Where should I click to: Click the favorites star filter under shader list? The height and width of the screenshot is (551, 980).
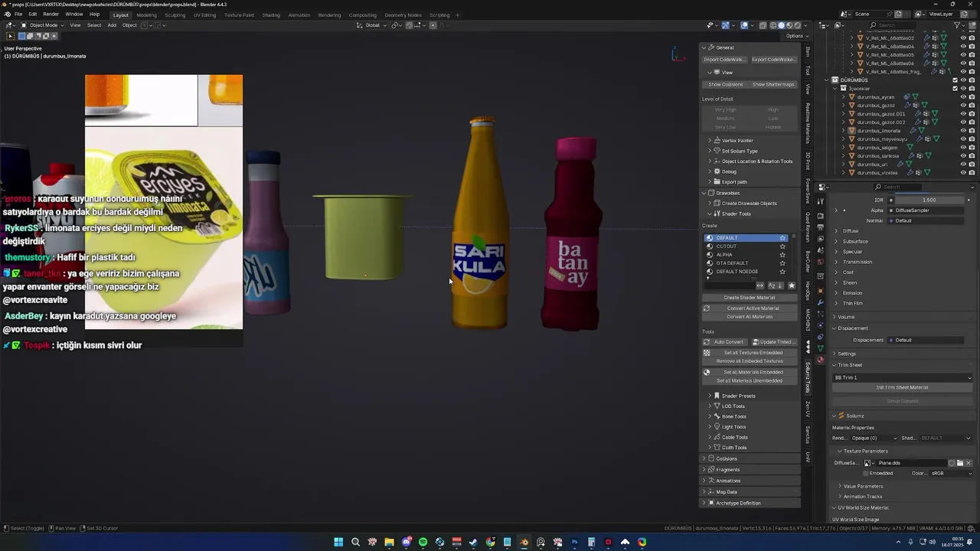(792, 285)
